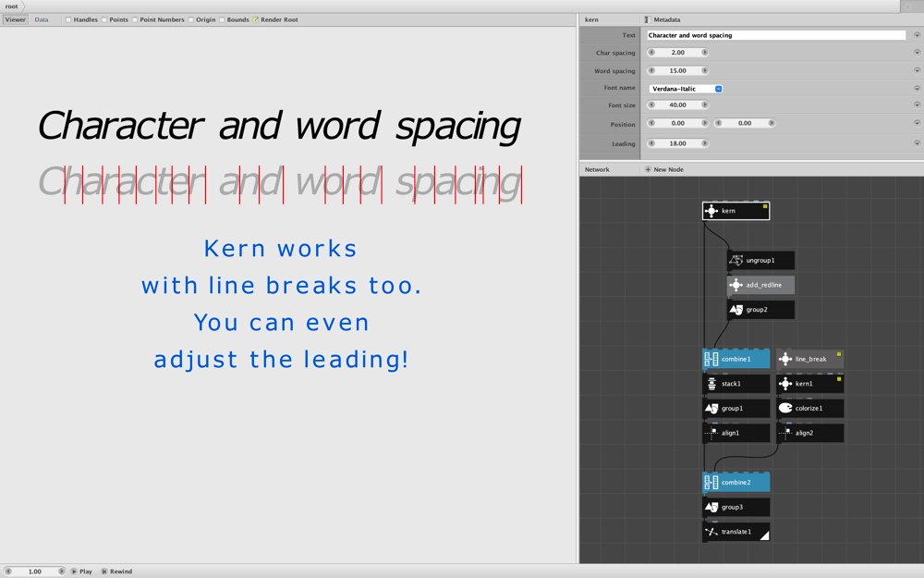Enable the Points checkbox
The width and height of the screenshot is (924, 578).
[x=104, y=19]
